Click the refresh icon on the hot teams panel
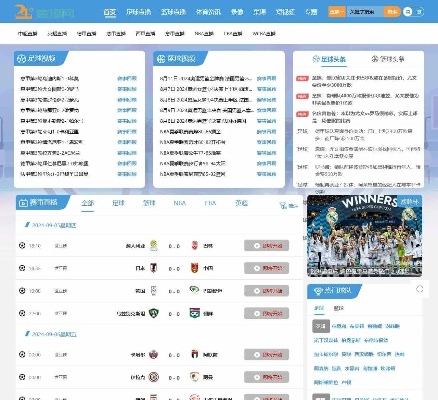Viewport: 438px width, 400px height. tap(420, 289)
